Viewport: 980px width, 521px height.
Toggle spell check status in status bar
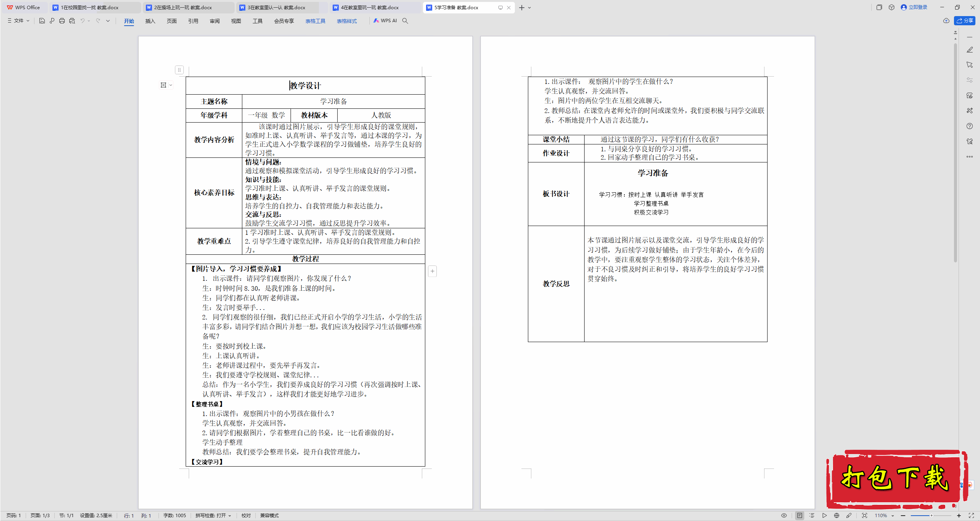tap(213, 516)
